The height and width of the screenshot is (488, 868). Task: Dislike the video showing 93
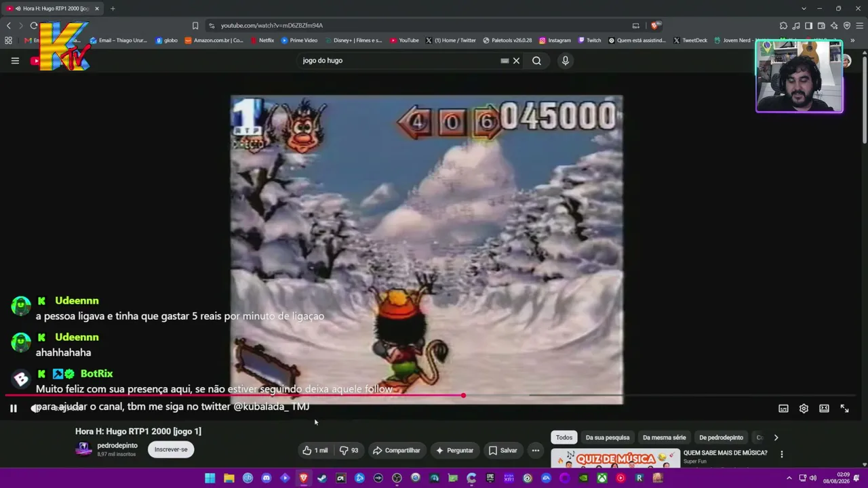pos(349,450)
